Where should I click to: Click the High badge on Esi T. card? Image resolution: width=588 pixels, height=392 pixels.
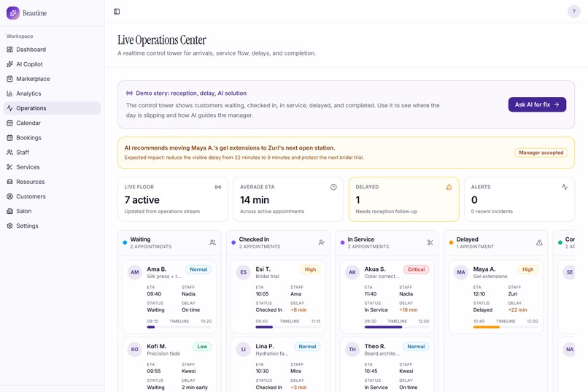[310, 269]
